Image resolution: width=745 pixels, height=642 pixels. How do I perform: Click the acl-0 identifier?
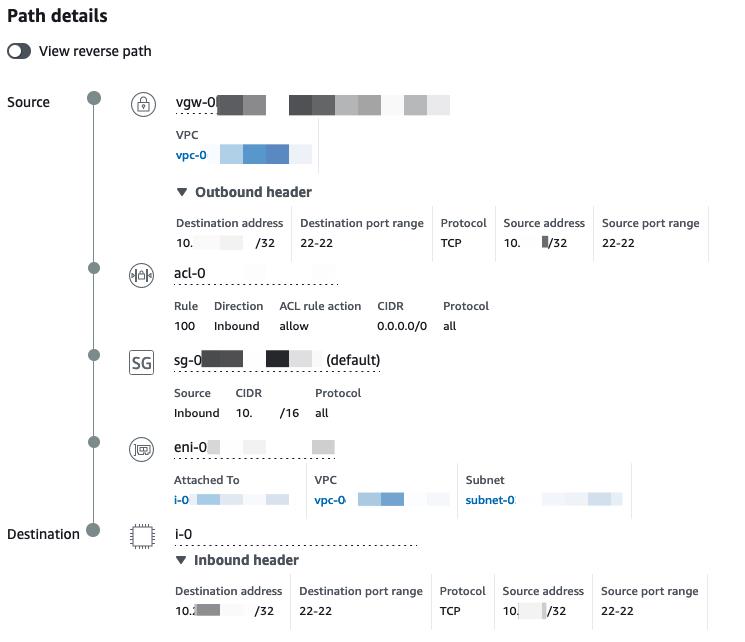190,274
